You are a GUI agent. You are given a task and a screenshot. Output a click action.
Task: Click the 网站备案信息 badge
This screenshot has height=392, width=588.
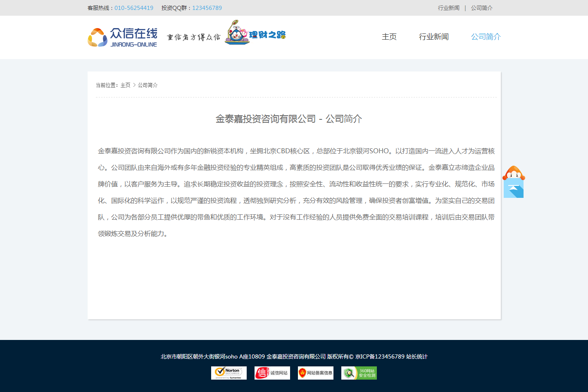click(316, 373)
